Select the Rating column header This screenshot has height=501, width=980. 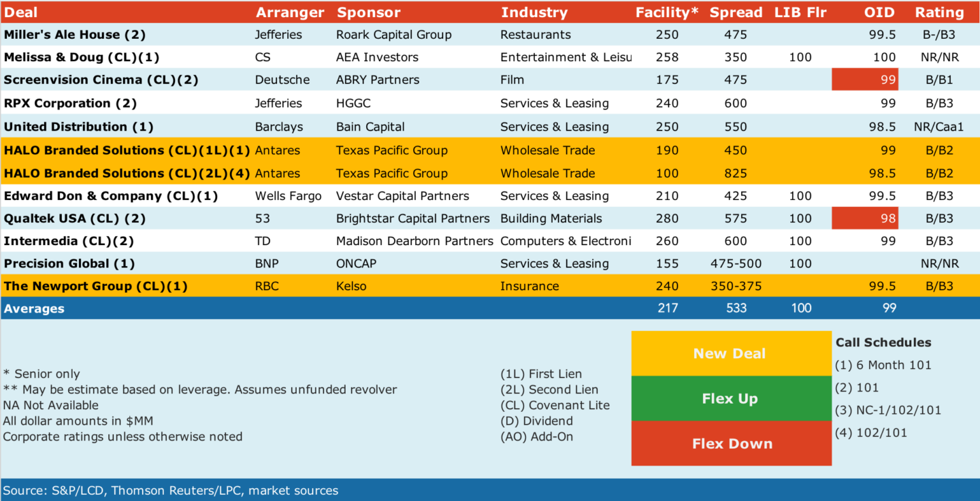point(939,12)
